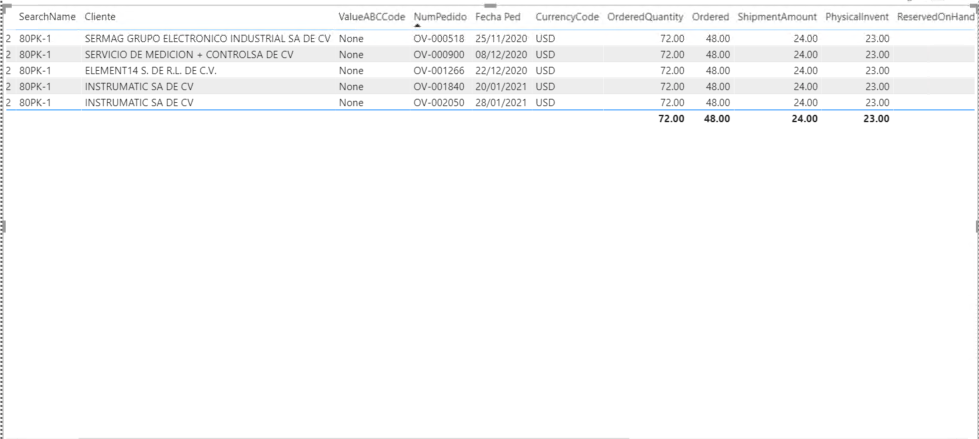Select order number OV-001266

[x=439, y=71]
